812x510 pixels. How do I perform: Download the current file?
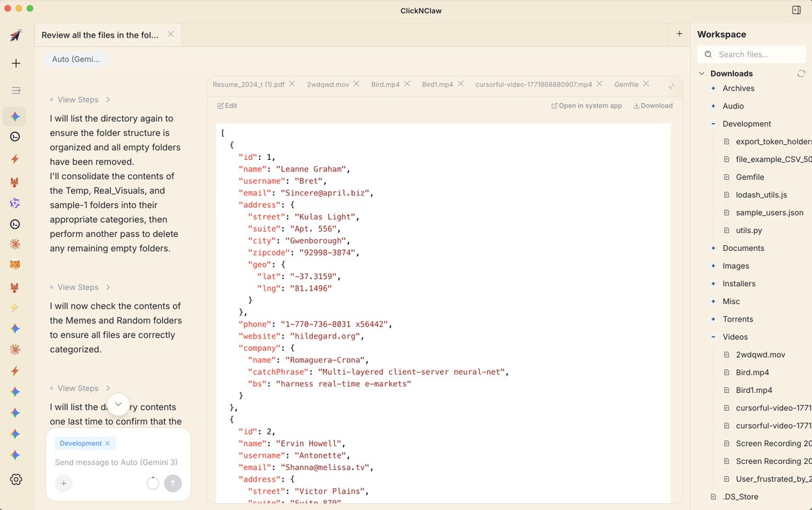[653, 106]
